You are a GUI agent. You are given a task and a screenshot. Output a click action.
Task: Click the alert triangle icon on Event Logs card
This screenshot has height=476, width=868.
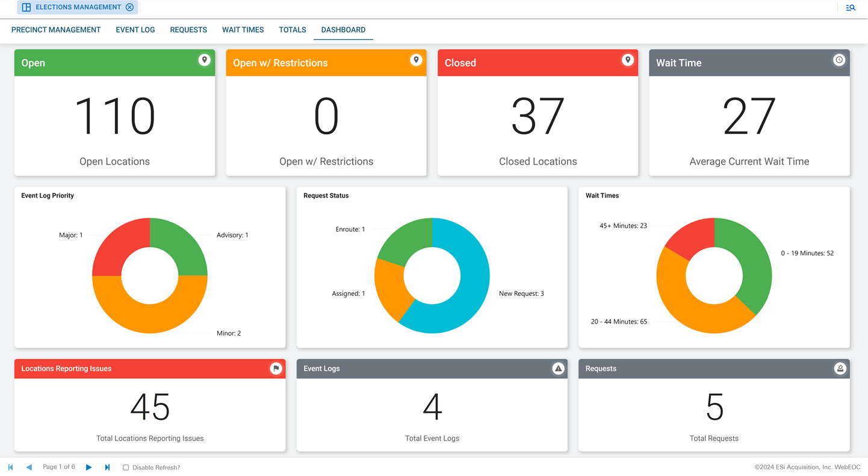[558, 368]
